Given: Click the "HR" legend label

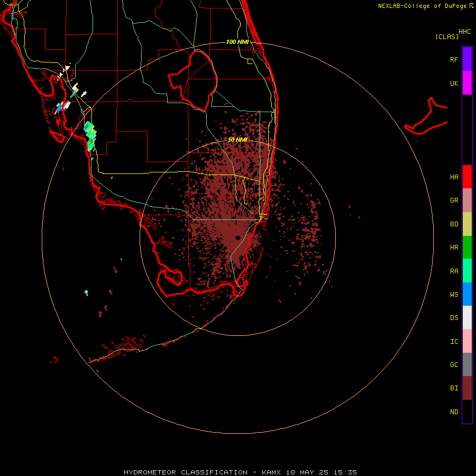Looking at the screenshot, I should [454, 248].
